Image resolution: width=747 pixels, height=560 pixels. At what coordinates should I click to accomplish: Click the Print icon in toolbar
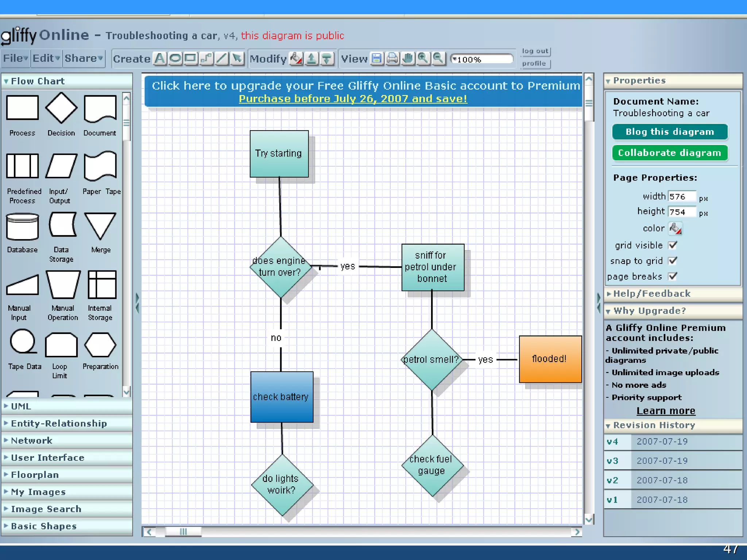pyautogui.click(x=392, y=59)
